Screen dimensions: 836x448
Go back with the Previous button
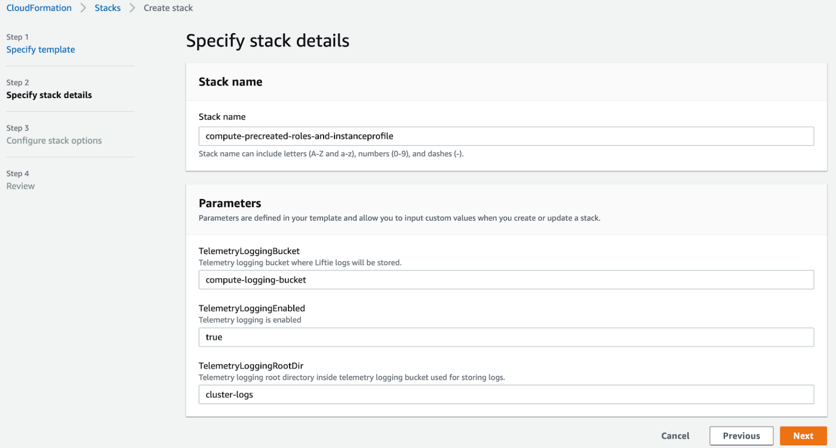[x=741, y=436]
